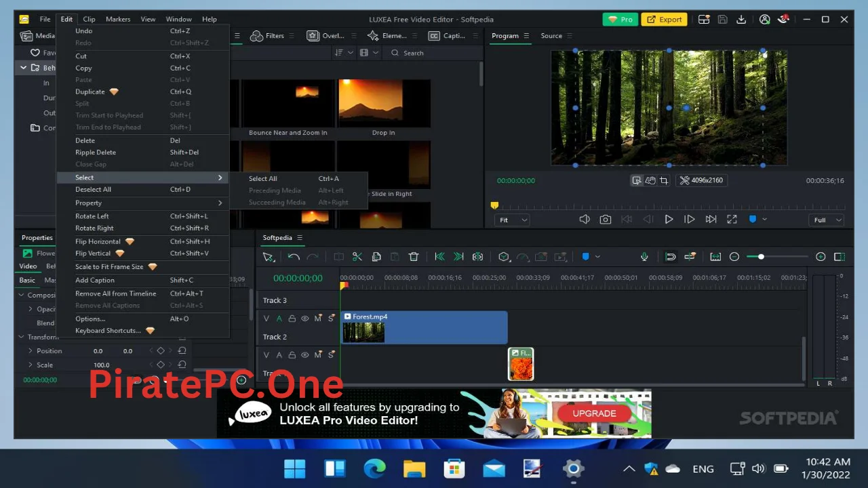Take a snapshot with the camera icon
Image resolution: width=868 pixels, height=488 pixels.
point(606,220)
